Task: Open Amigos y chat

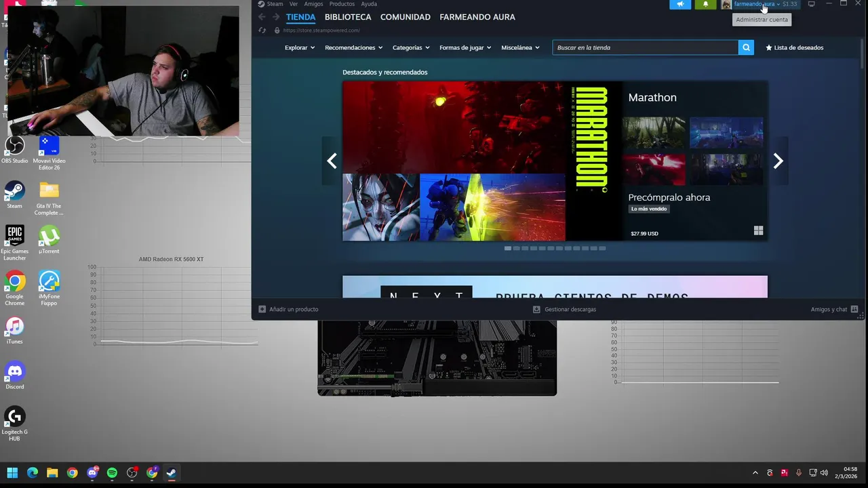Action: coord(834,309)
